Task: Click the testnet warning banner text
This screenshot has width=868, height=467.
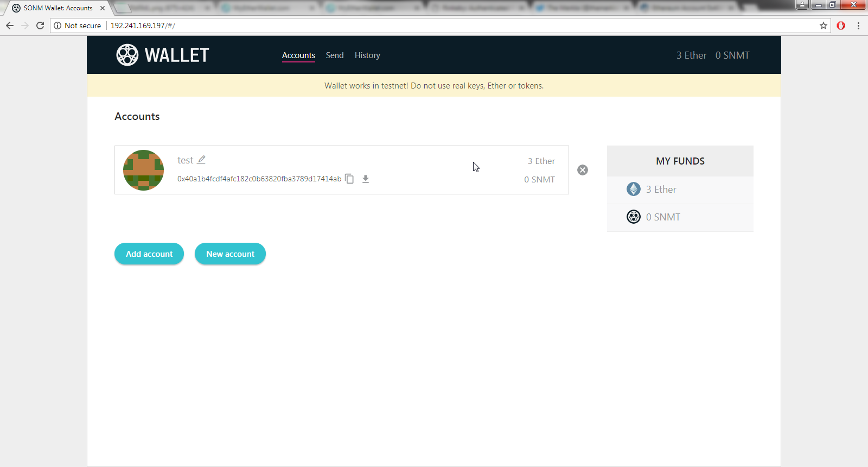Action: (x=434, y=86)
